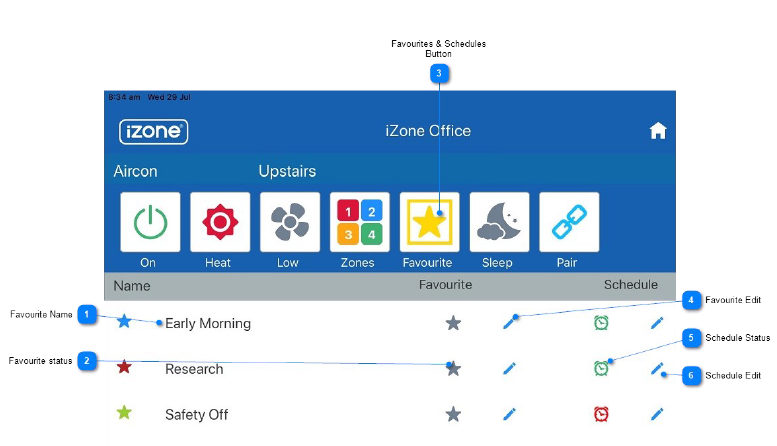Select the Research red star icon
The image size is (777, 446).
(x=124, y=367)
